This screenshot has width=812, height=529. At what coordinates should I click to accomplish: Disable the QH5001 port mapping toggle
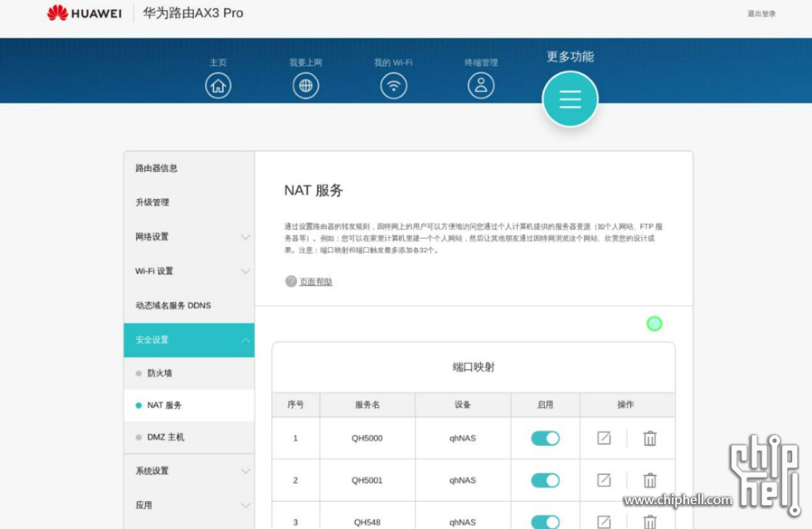click(x=545, y=480)
